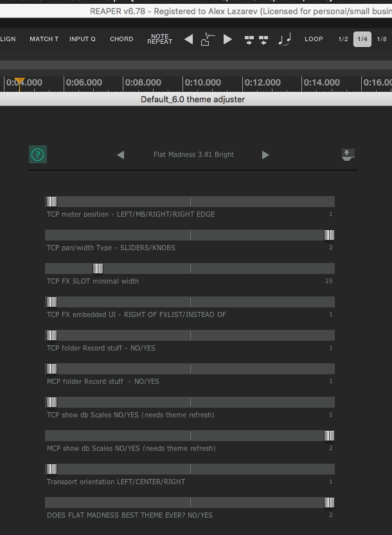Click the left triangle icon beside NOTE REPEAT
This screenshot has height=535, width=392.
(188, 39)
